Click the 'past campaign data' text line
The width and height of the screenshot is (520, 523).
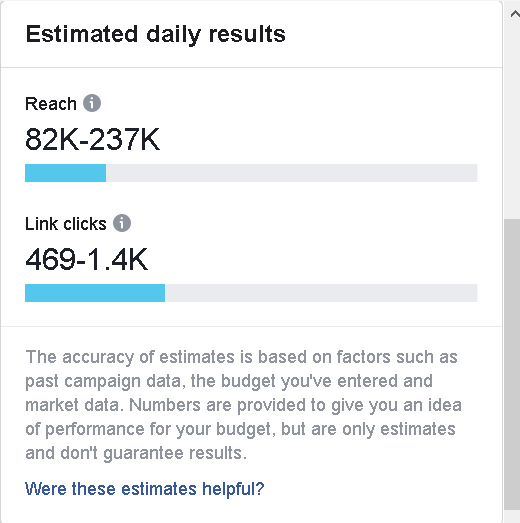(x=229, y=381)
